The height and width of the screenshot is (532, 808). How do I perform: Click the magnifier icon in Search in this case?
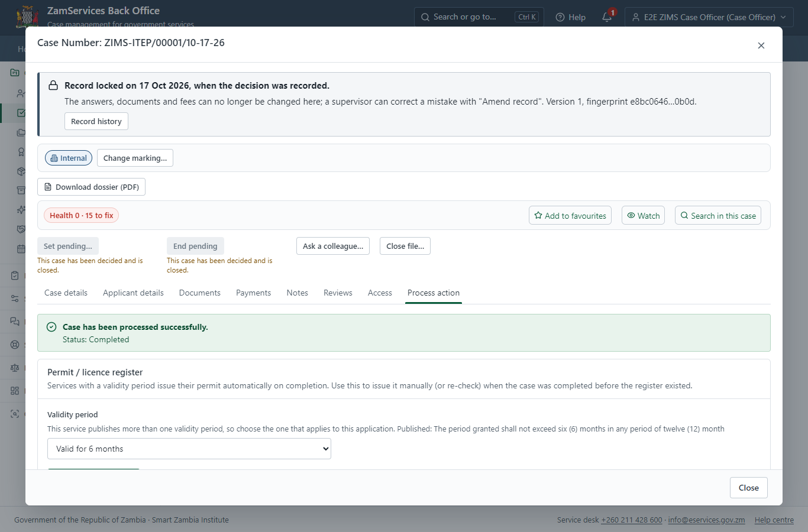click(x=684, y=216)
